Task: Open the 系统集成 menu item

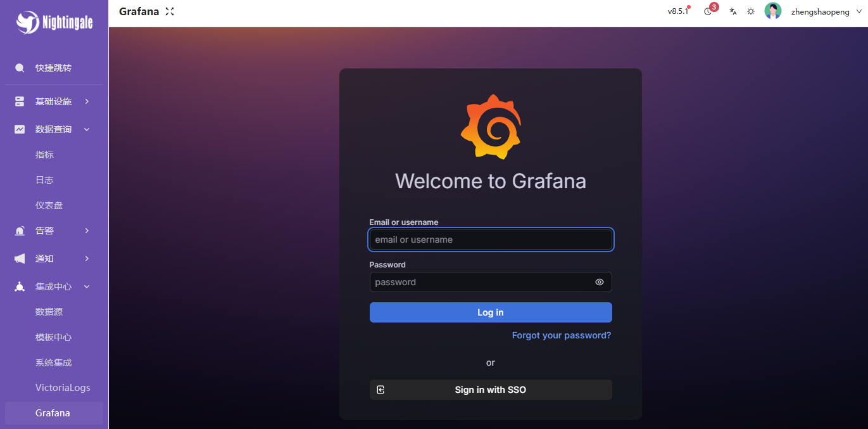Action: [54, 362]
